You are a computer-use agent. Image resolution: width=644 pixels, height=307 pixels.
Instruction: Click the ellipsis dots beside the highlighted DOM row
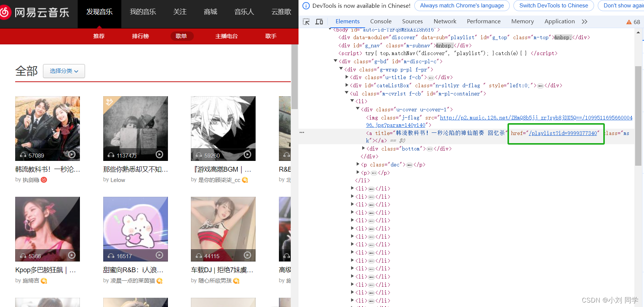(302, 132)
